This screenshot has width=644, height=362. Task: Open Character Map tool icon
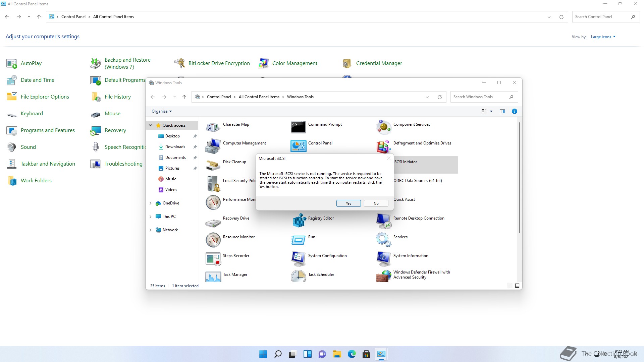click(213, 127)
